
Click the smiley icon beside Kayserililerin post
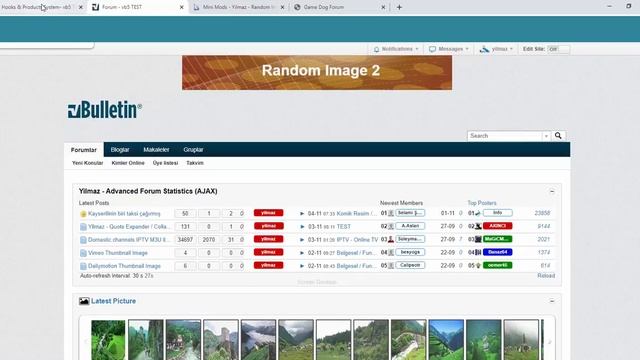(83, 213)
